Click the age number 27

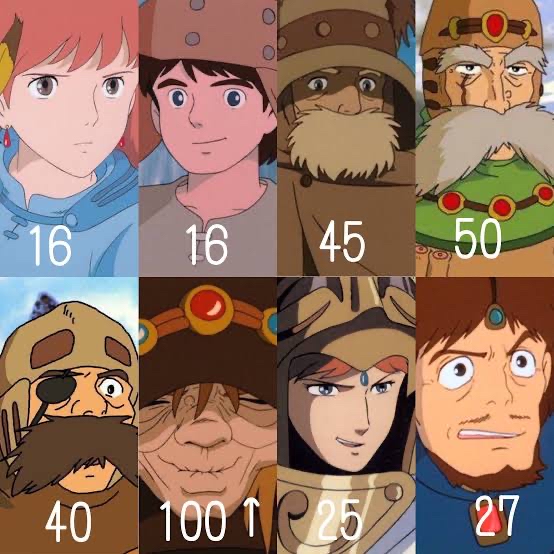click(497, 515)
